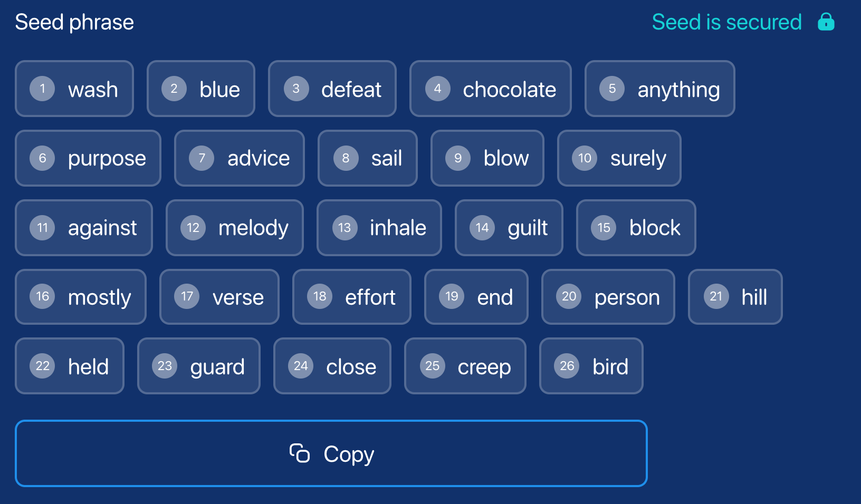The height and width of the screenshot is (504, 861).
Task: Click the number 2 badge beside 'blue'
Action: pos(174,89)
